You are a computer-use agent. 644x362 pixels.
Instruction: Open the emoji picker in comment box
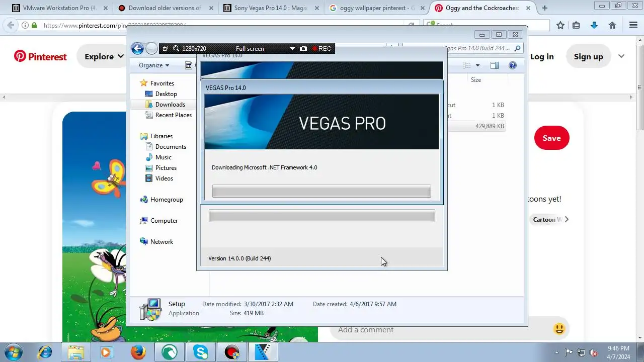point(559,329)
